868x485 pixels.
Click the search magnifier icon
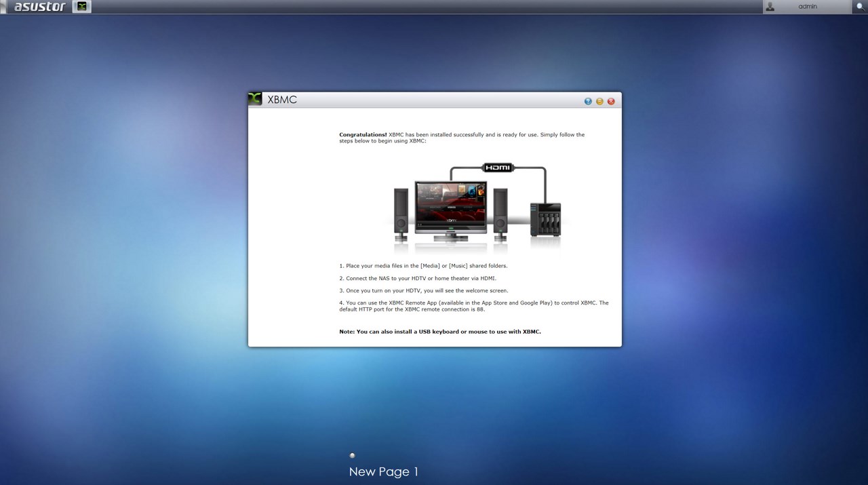pos(860,7)
